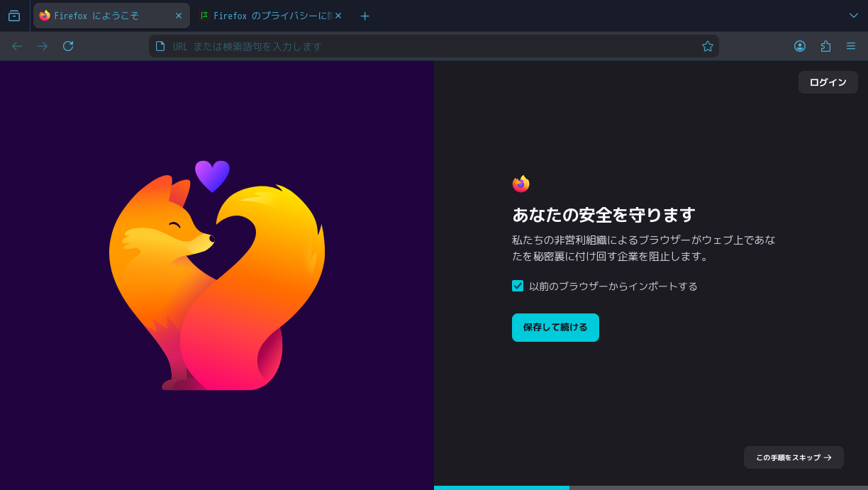Image resolution: width=868 pixels, height=490 pixels.
Task: Expand the list all tabs chevron
Action: [x=853, y=16]
